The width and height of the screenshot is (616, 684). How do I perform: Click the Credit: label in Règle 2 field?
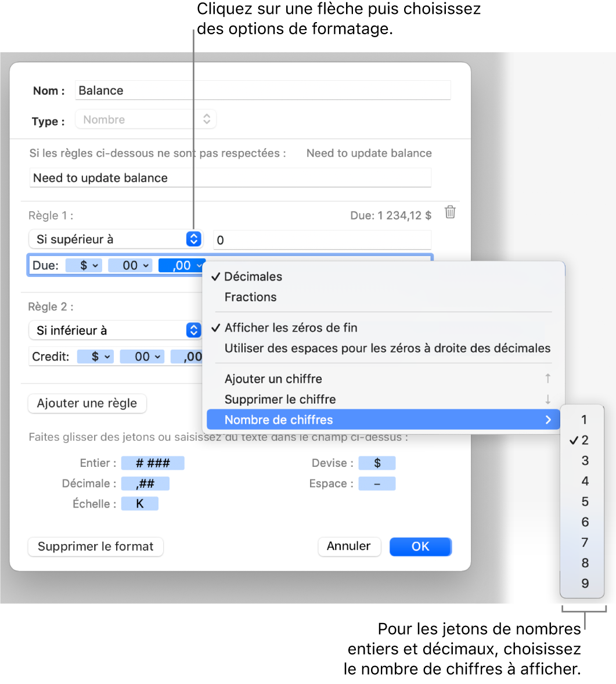click(51, 357)
